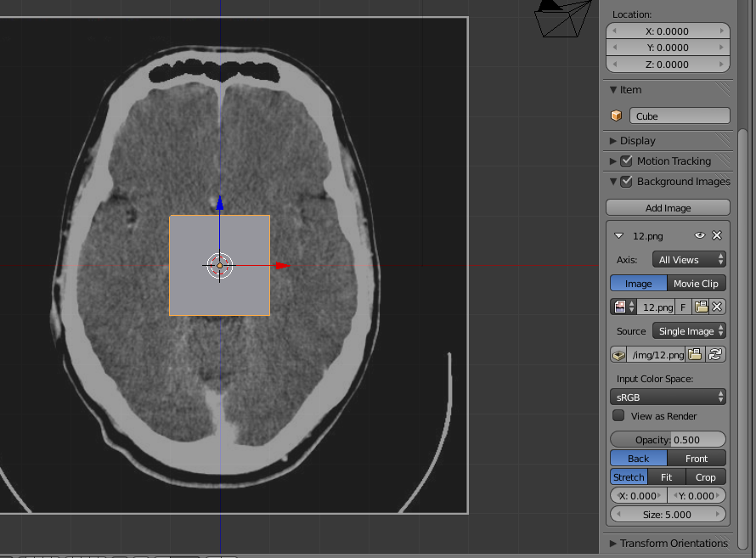
Task: Unlink the 12.png image datablock
Action: pyautogui.click(x=718, y=307)
